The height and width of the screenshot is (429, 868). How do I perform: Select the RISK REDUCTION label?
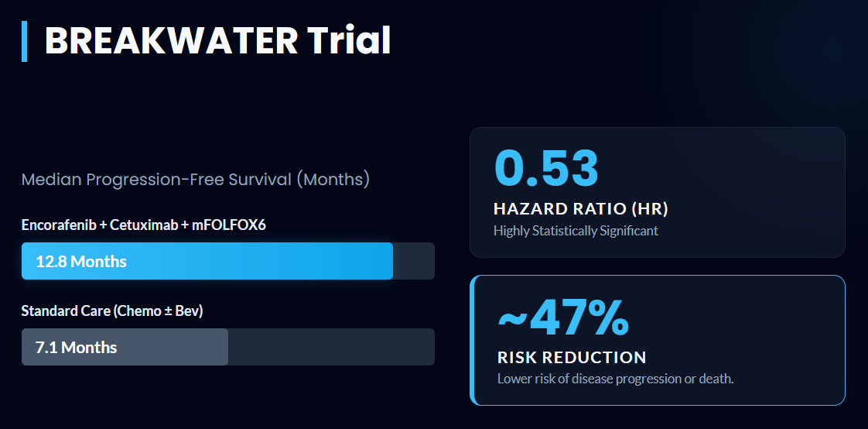coord(572,357)
